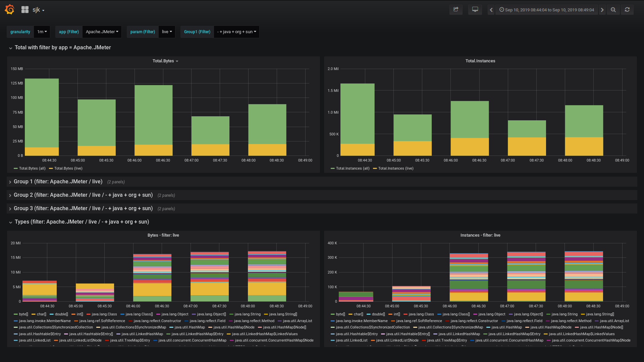This screenshot has width=644, height=362.
Task: Open the Group1 filter java org sun selector
Action: pyautogui.click(x=236, y=32)
